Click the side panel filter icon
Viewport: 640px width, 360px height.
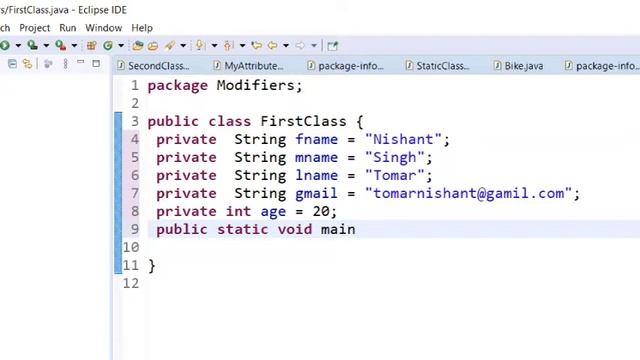click(x=48, y=64)
